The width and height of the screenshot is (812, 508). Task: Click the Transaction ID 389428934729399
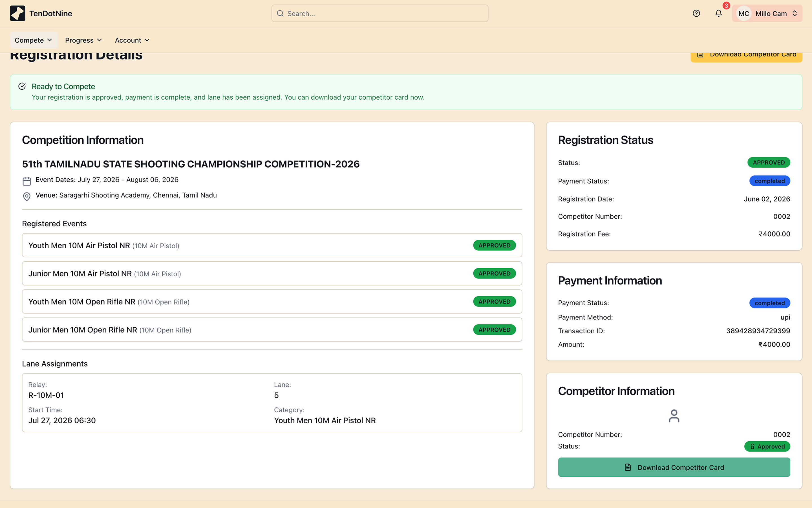coord(758,331)
